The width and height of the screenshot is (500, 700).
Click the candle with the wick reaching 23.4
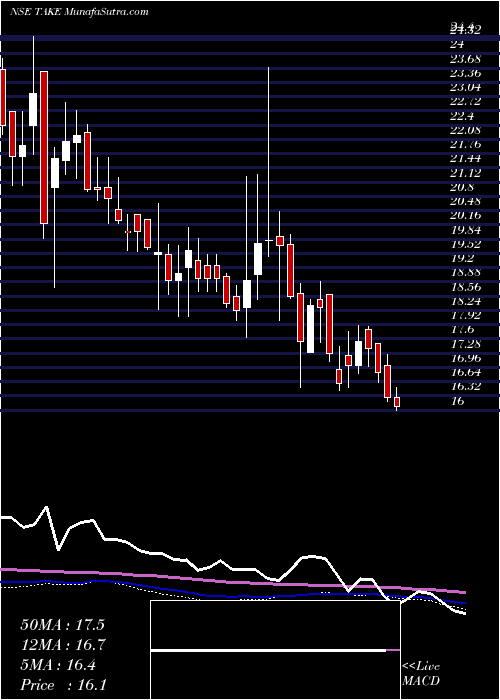[x=268, y=240]
